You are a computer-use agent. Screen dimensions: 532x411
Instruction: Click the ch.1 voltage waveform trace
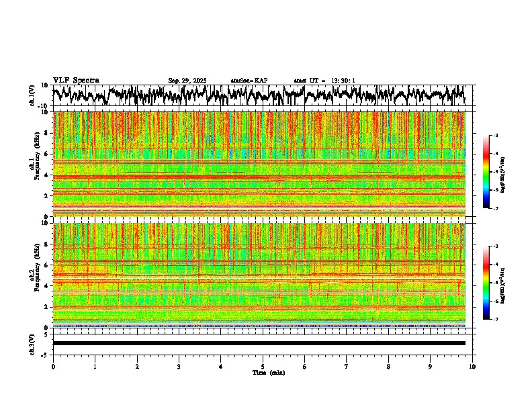pyautogui.click(x=259, y=95)
